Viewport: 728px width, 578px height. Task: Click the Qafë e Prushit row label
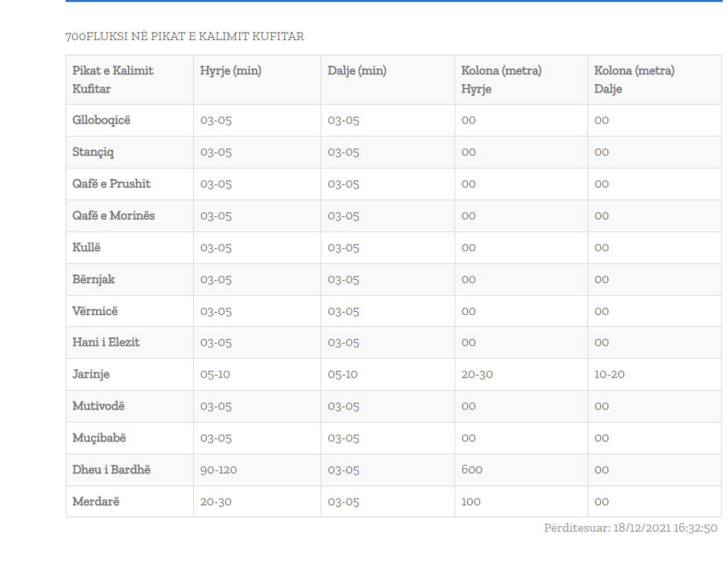point(106,184)
